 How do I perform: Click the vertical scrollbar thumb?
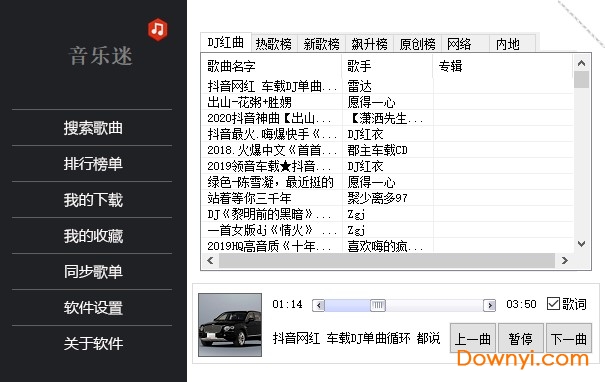point(581,79)
